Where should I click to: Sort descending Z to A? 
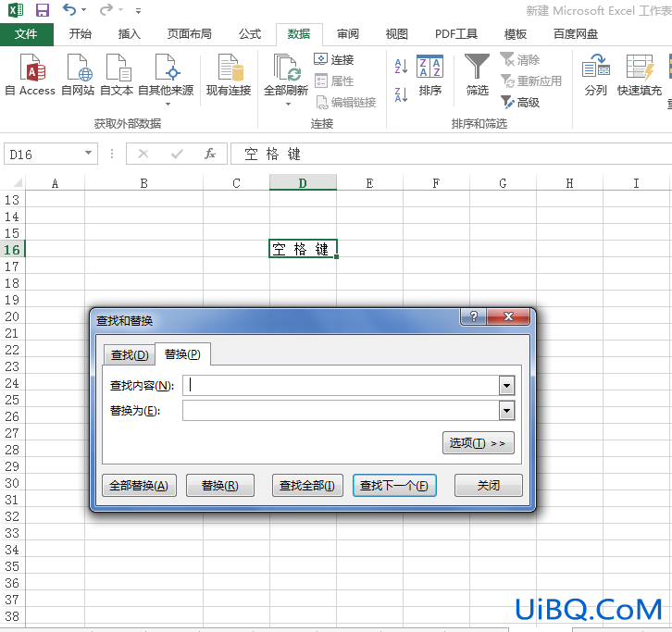click(401, 94)
